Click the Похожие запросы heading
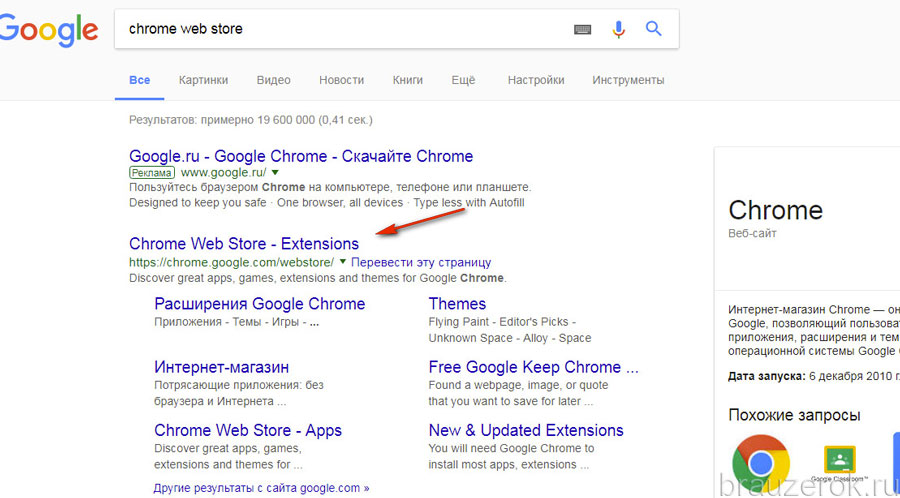This screenshot has height=498, width=900. pos(794,415)
